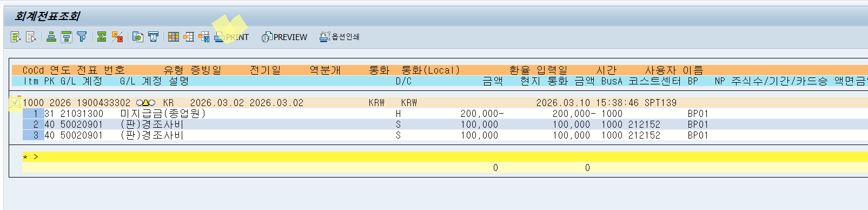Click cost center 212152 in item 2
Screen dimensions: 868x210
pyautogui.click(x=644, y=124)
